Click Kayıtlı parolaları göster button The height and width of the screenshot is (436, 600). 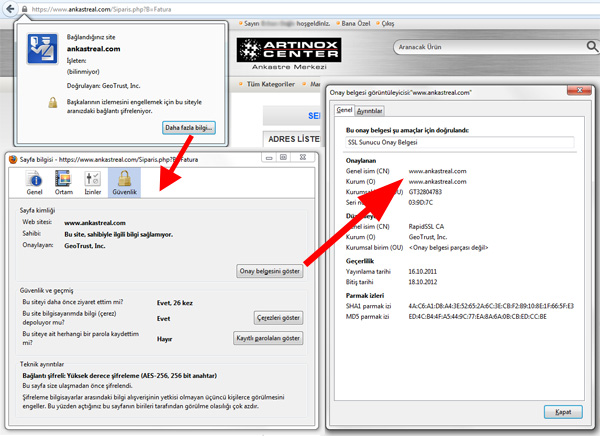tap(268, 338)
